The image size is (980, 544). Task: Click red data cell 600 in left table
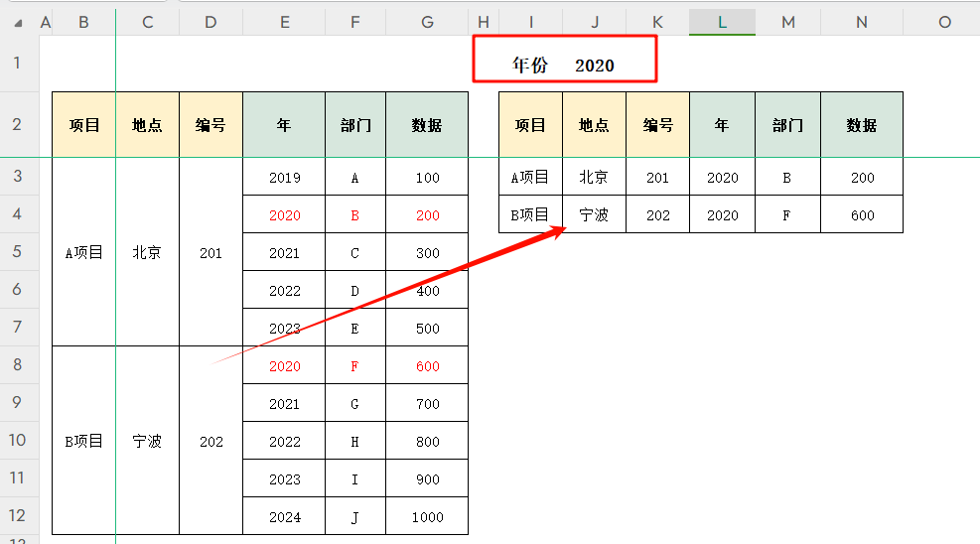[427, 366]
